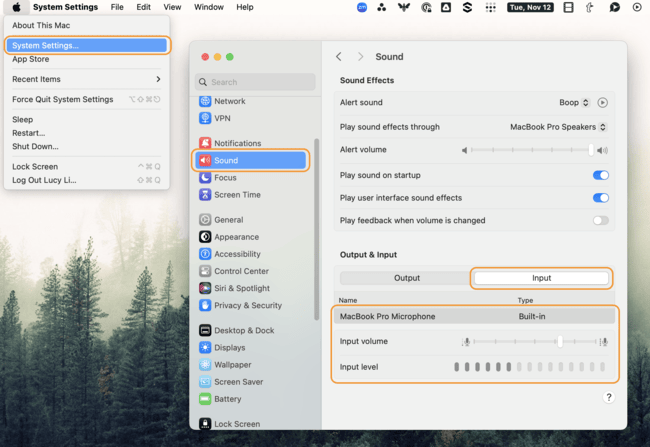Click the Network sidebar icon
Image resolution: width=650 pixels, height=447 pixels.
[205, 101]
